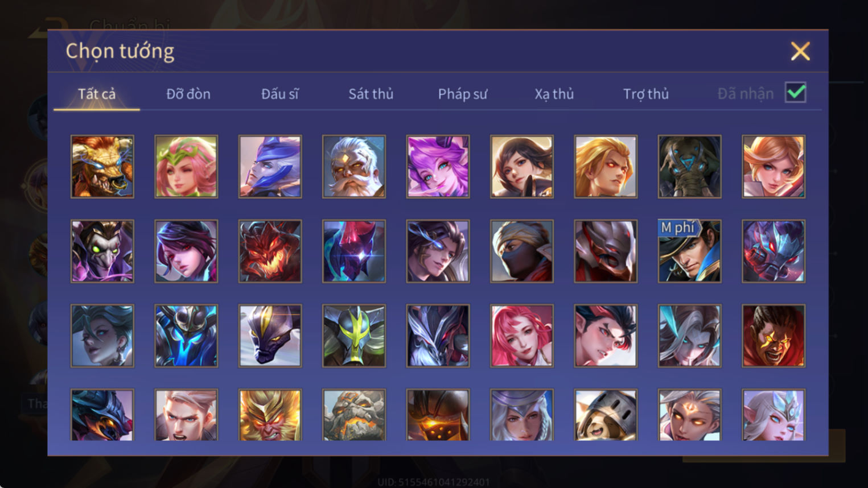The image size is (868, 488).
Task: Select the hero tagged M phí
Action: point(689,251)
